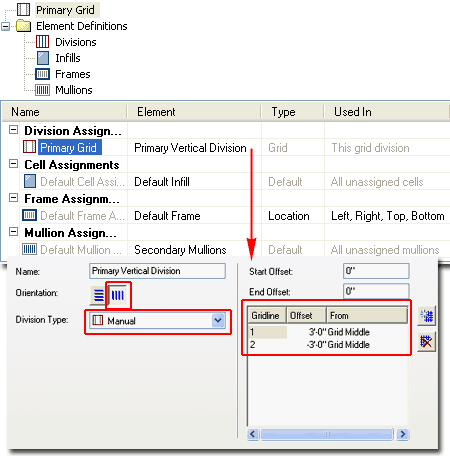Click the add gridline icon

[427, 316]
